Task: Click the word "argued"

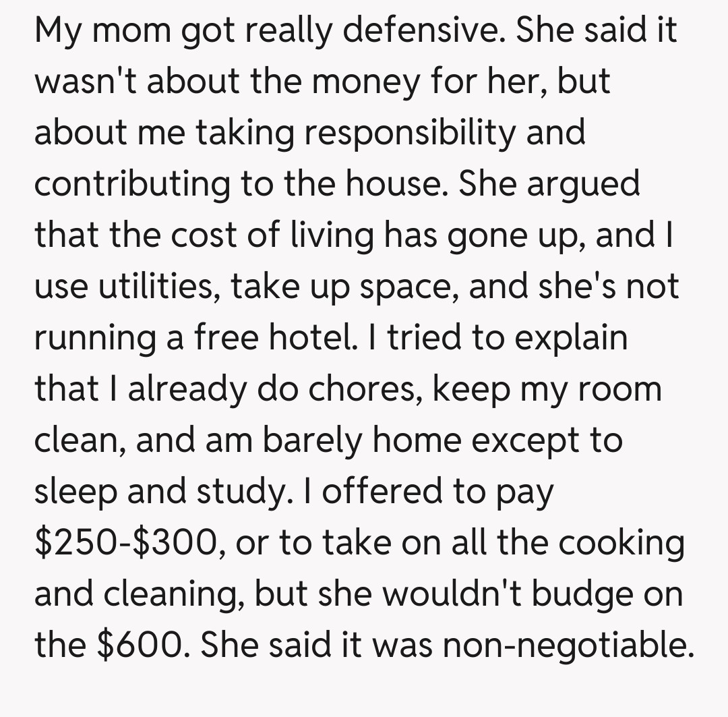Action: tap(582, 183)
